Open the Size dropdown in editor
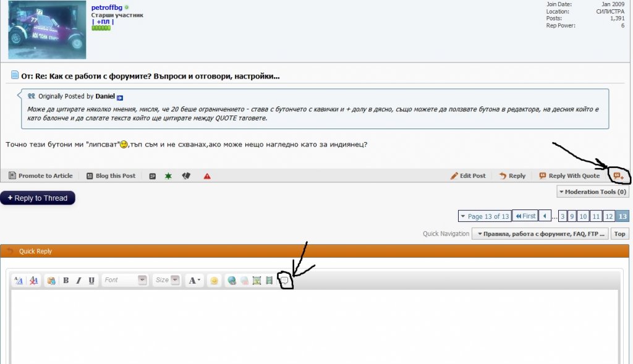Image resolution: width=633 pixels, height=364 pixels. [167, 280]
